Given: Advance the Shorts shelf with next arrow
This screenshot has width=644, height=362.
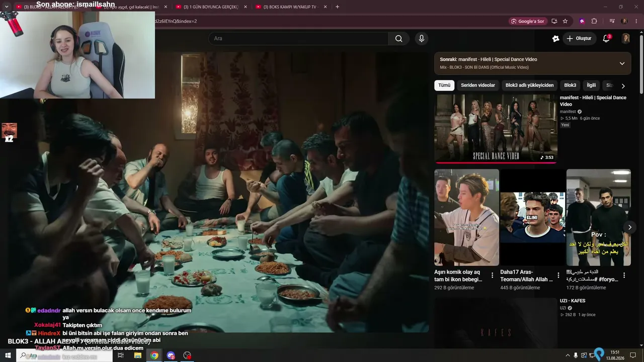Looking at the screenshot, I should (629, 227).
